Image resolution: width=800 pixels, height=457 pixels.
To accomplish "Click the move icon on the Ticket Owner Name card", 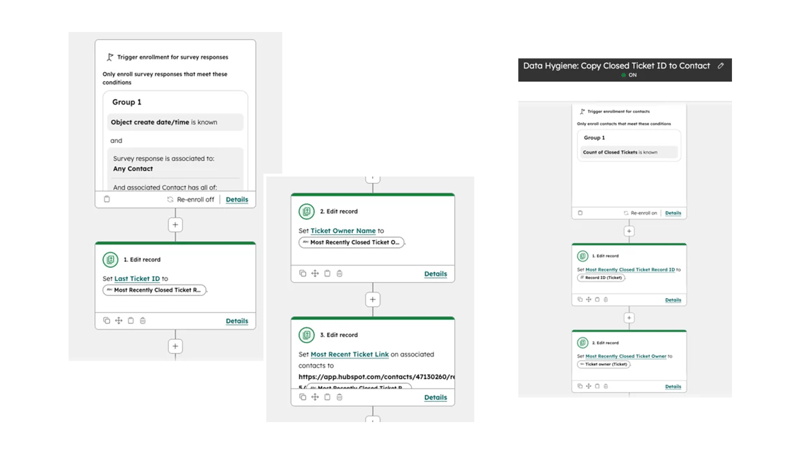I will 315,273.
